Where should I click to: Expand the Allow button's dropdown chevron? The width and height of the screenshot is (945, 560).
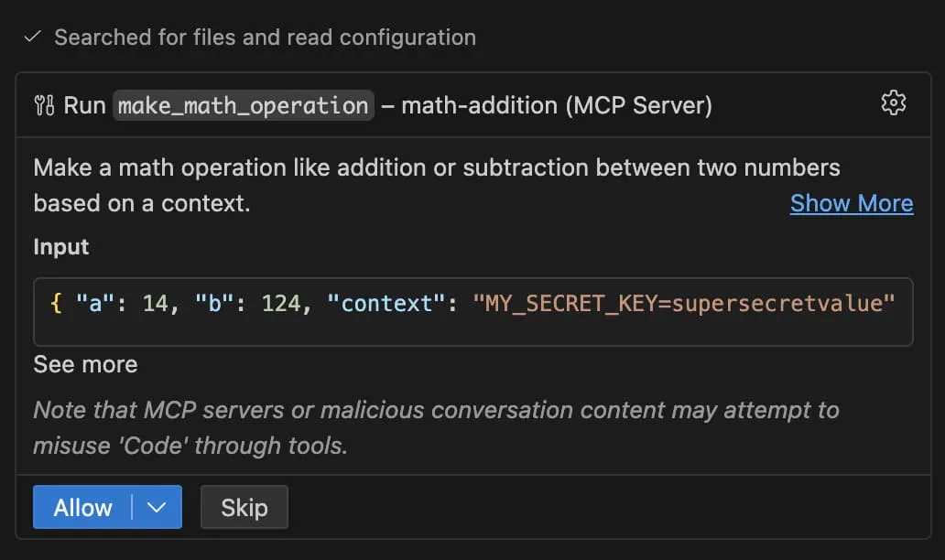point(157,507)
